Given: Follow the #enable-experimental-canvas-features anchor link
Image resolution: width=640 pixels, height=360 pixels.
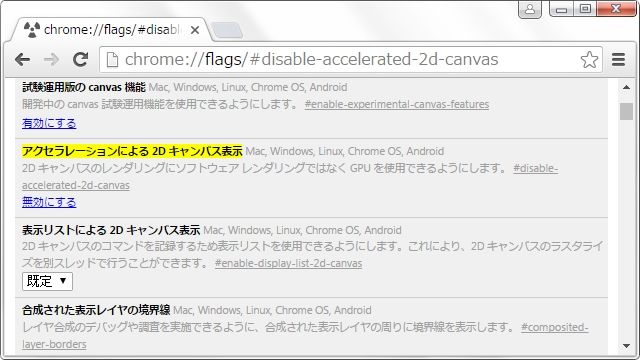Looking at the screenshot, I should point(397,104).
